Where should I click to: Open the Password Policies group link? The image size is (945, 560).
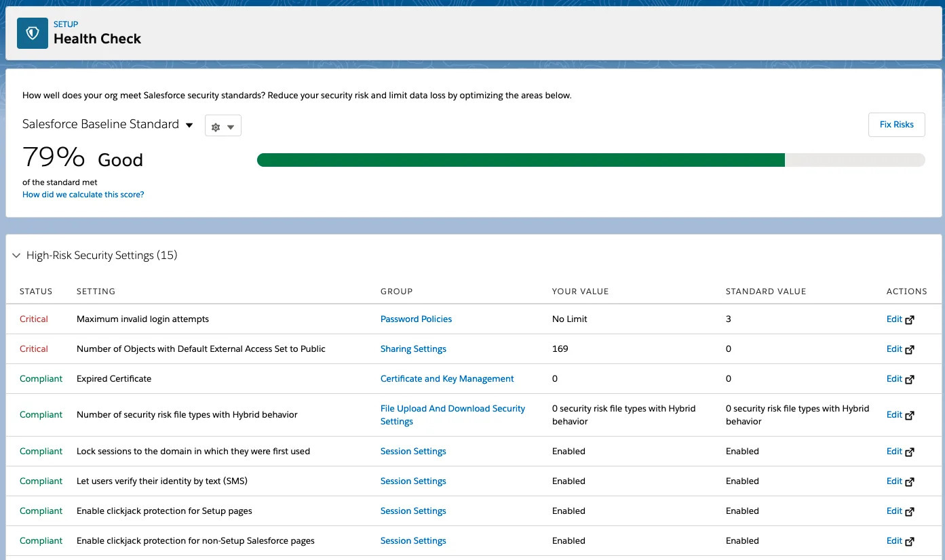(416, 319)
